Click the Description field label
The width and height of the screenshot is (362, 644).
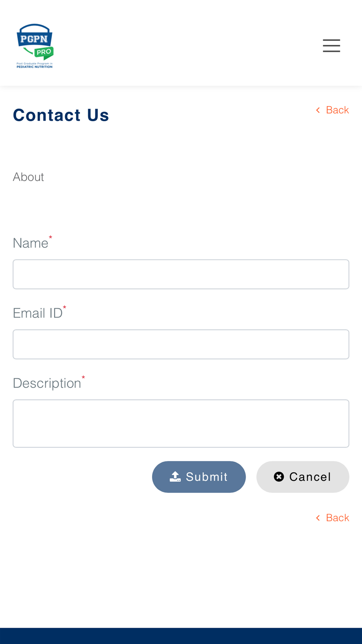[47, 383]
